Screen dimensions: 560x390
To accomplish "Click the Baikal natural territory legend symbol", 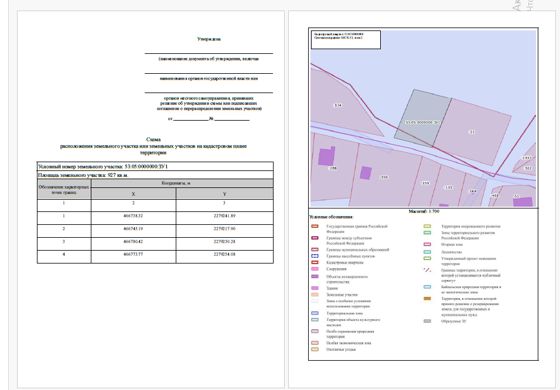I will [427, 287].
